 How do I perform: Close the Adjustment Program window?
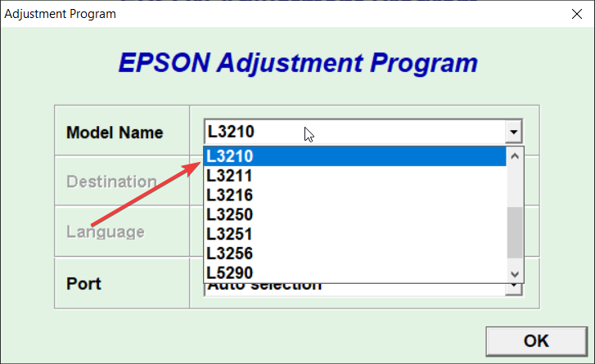pos(577,14)
